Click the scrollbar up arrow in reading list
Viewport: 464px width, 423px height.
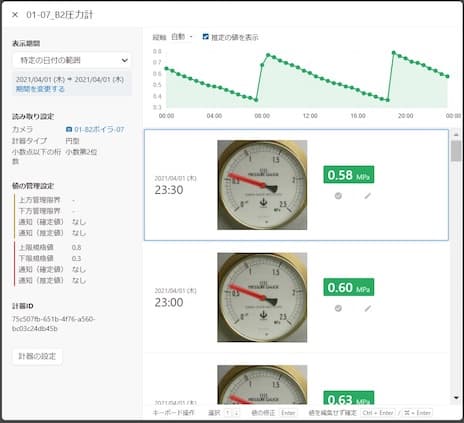click(x=456, y=134)
